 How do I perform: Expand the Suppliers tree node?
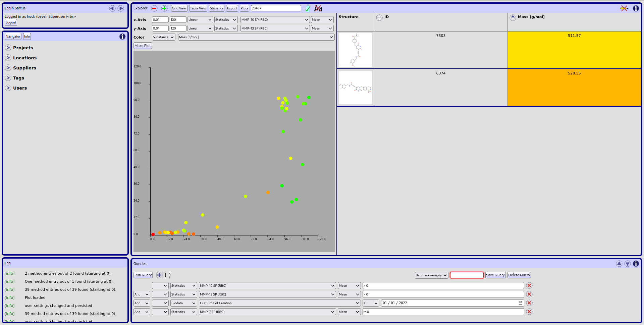point(8,68)
